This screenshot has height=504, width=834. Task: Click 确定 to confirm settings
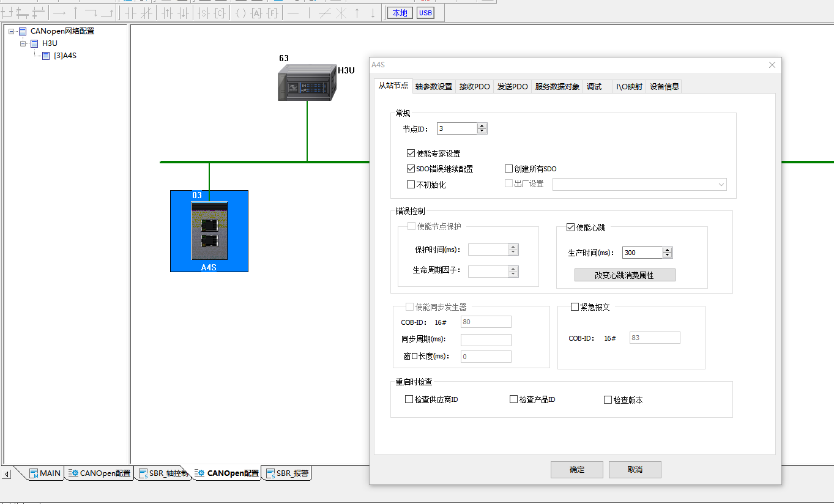577,470
